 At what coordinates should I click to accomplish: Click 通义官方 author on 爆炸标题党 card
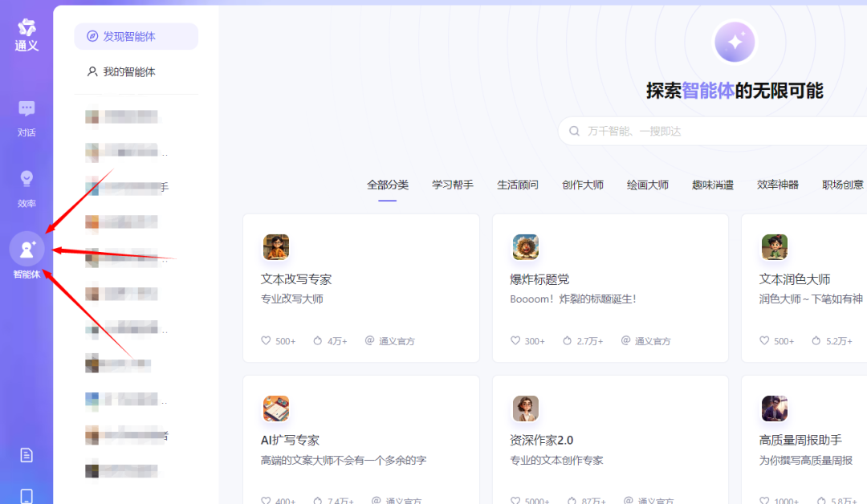(645, 341)
